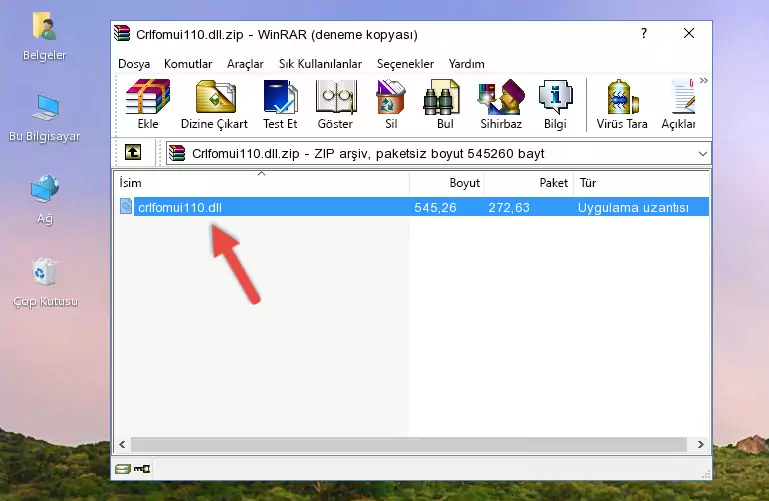
Task: Click the key password icon in status bar
Action: [142, 469]
